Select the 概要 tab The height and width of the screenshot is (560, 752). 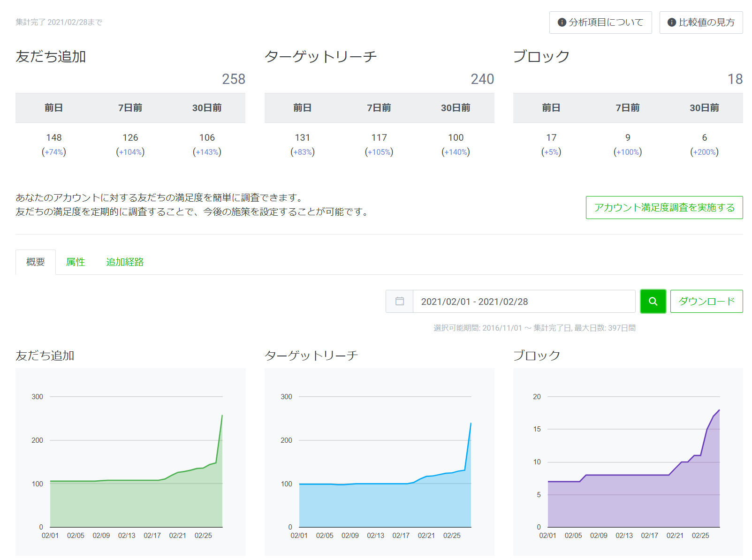[36, 262]
